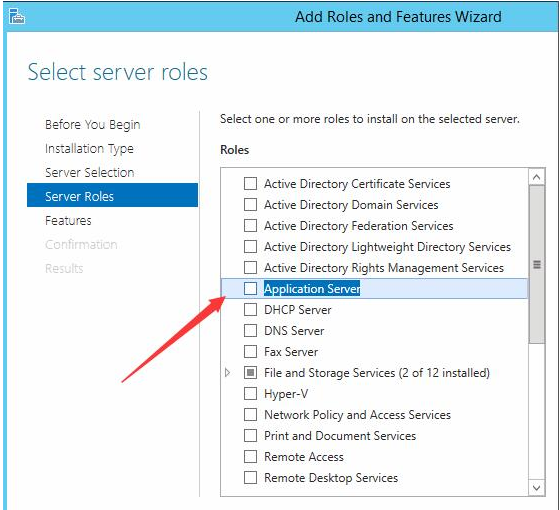Click the roles list scrollbar thumb
Image resolution: width=560 pixels, height=510 pixels.
point(536,264)
